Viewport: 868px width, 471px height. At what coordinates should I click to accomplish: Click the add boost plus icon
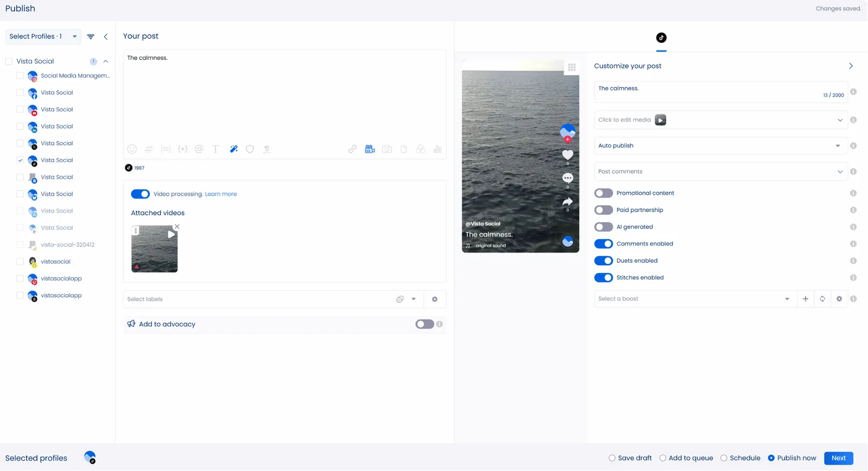point(805,299)
